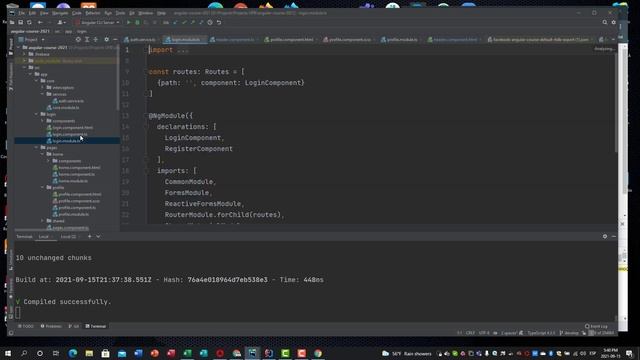Click the Windows taskbar search icon

click(24, 353)
